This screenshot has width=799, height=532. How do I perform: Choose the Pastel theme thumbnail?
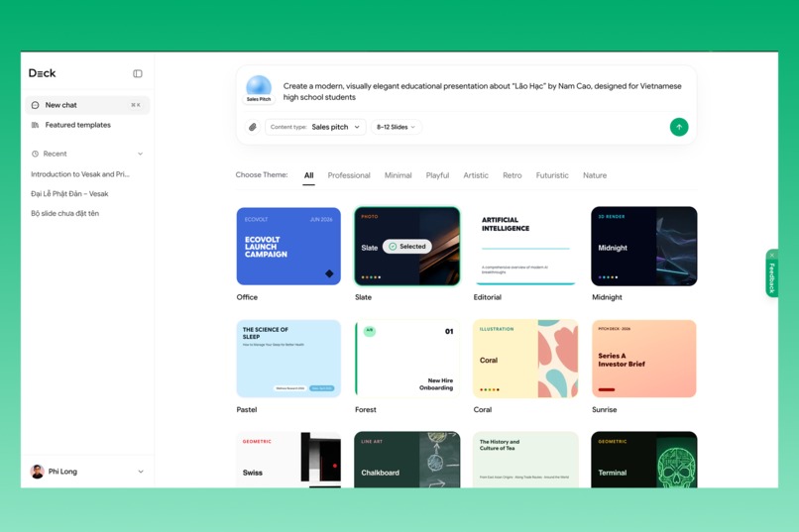(288, 359)
